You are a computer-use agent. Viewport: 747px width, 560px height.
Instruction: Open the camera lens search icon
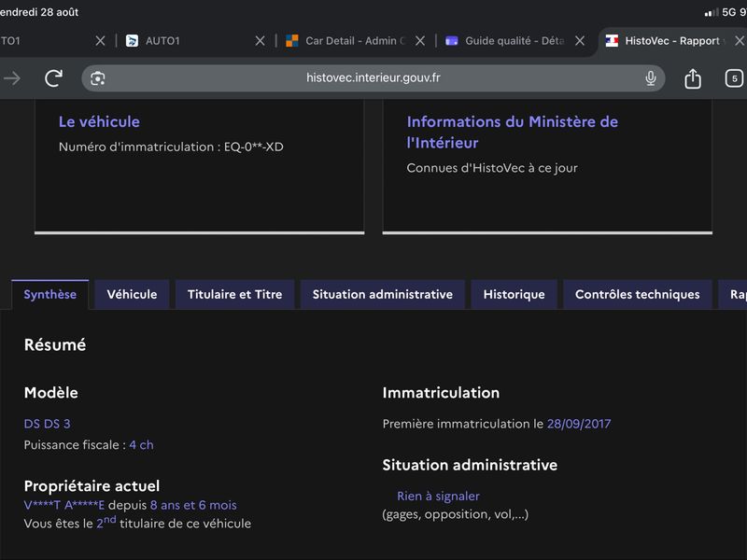(x=98, y=78)
